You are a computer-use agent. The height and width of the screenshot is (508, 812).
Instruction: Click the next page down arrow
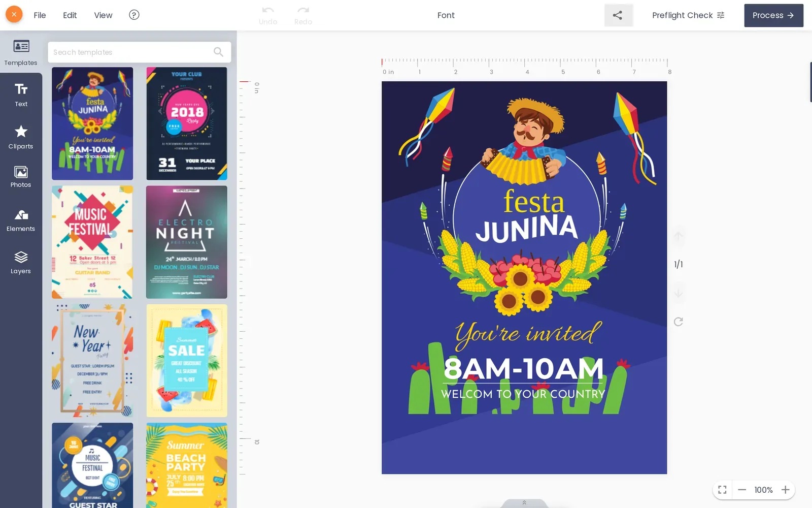(678, 293)
